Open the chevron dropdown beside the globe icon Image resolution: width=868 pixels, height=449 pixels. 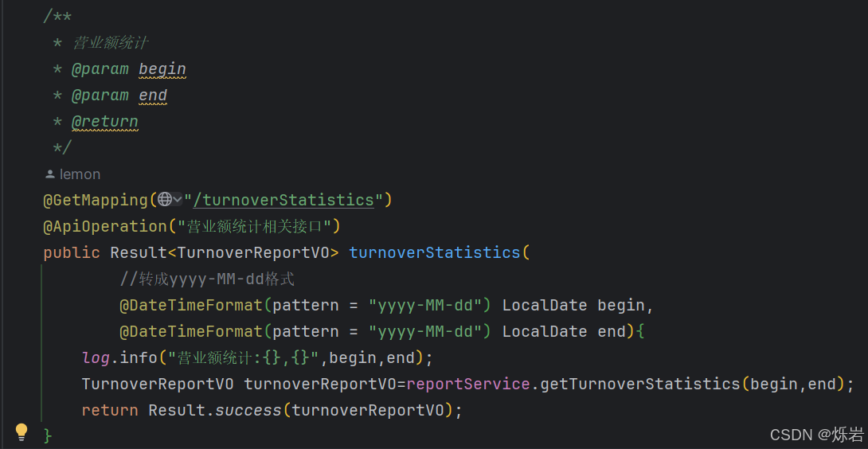(177, 199)
